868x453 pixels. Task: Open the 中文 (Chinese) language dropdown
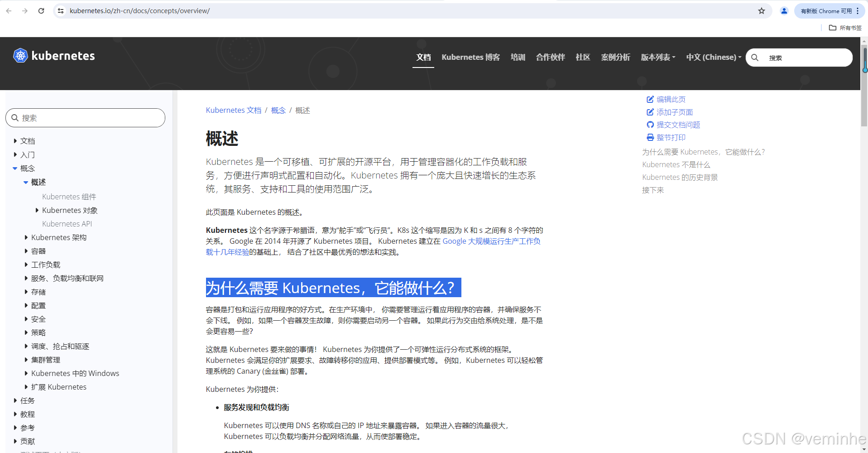(x=714, y=57)
